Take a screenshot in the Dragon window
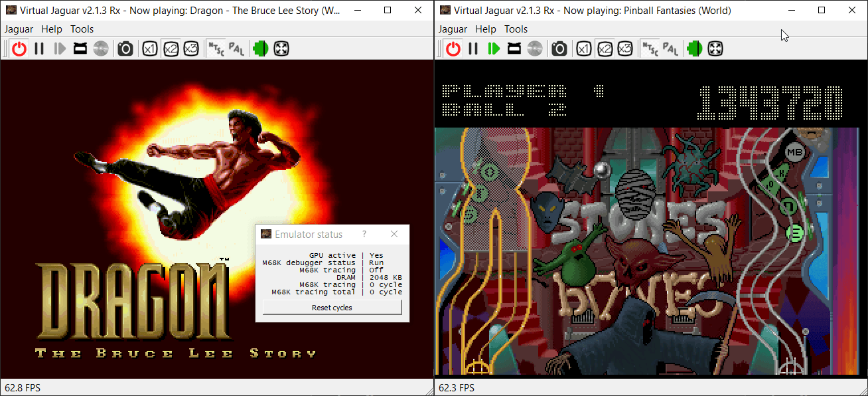 click(125, 49)
